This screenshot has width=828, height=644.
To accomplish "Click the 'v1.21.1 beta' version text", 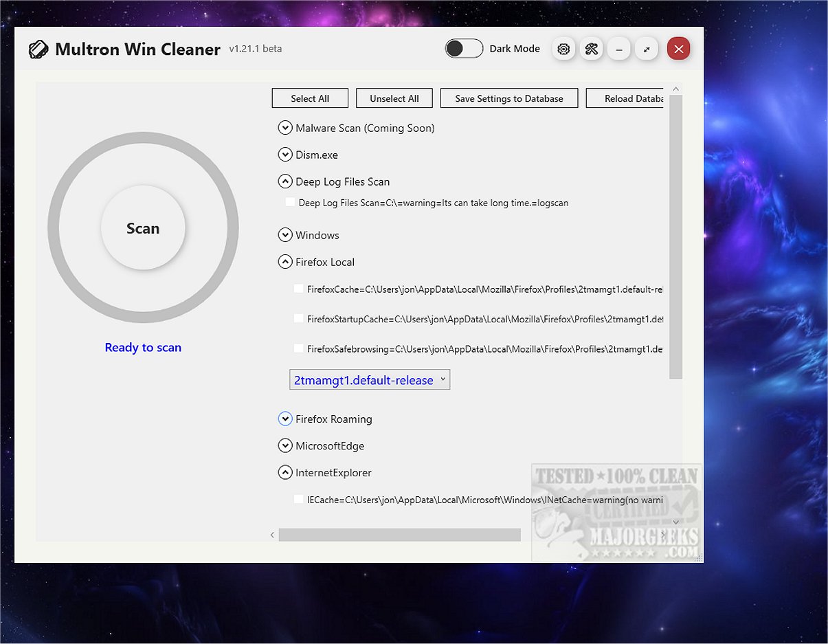I will [256, 49].
